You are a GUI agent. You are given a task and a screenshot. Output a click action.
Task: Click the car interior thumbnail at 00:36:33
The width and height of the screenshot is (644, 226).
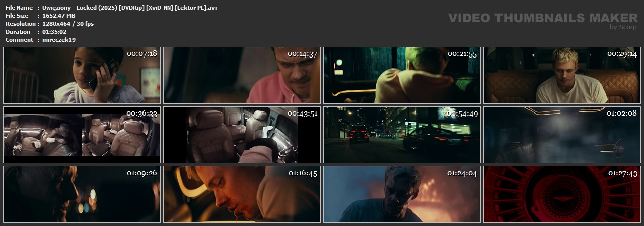(x=82, y=135)
